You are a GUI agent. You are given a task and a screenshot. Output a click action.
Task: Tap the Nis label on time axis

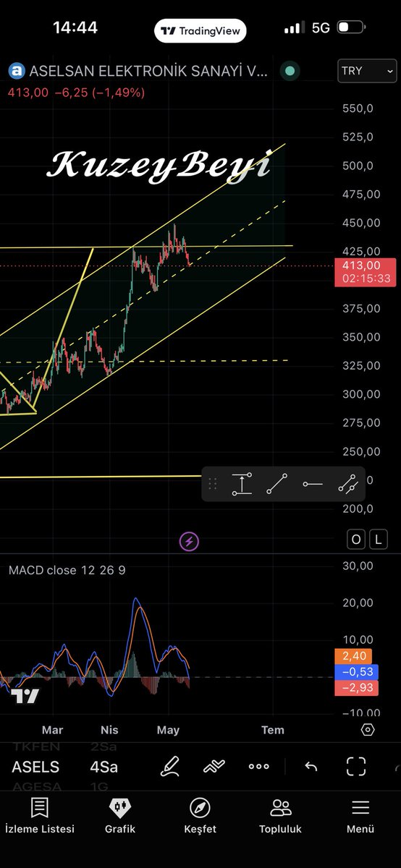(109, 730)
